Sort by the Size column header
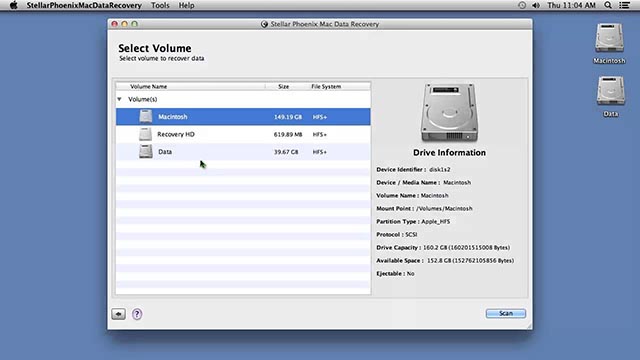The width and height of the screenshot is (640, 360). pos(283,87)
